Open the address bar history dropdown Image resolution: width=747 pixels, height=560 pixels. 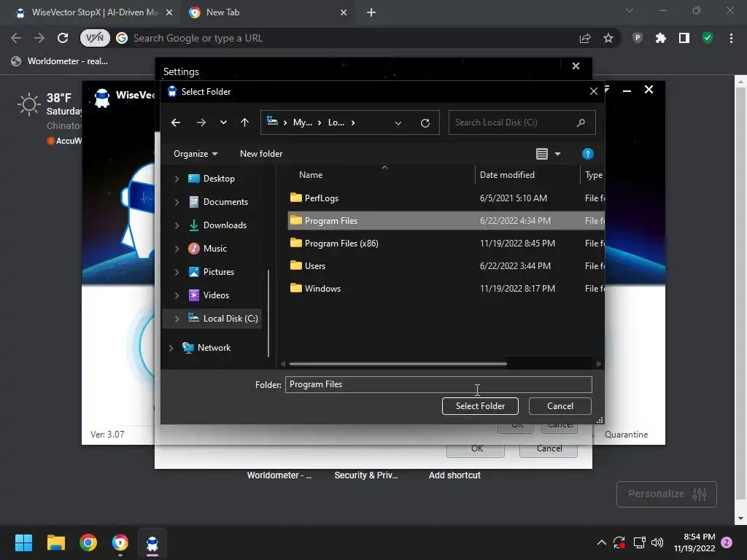[x=398, y=122]
